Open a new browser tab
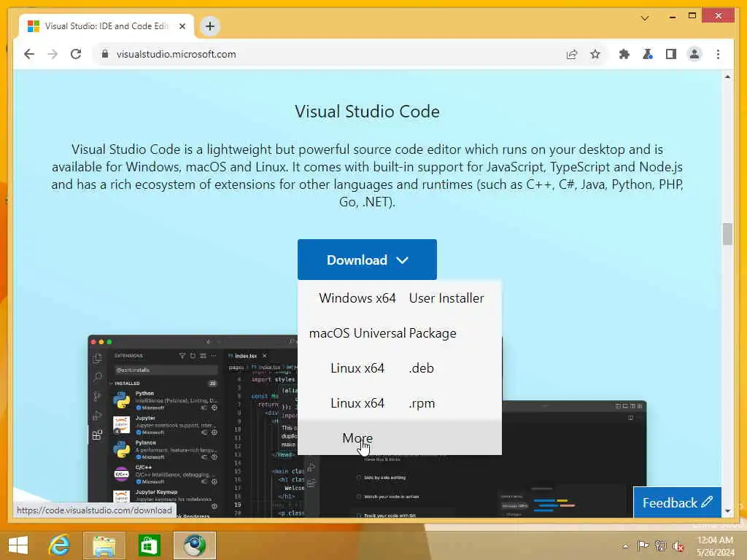This screenshot has width=747, height=560. click(x=209, y=26)
